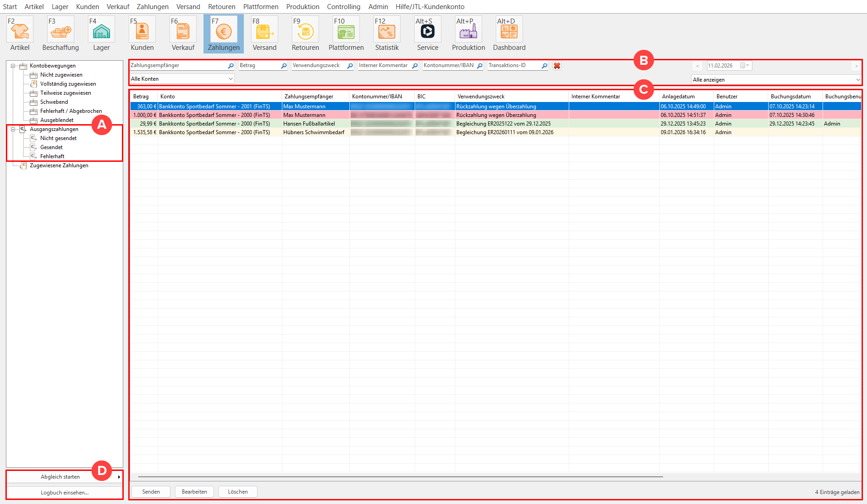
Task: Open the Statistik icon
Action: coord(387,32)
